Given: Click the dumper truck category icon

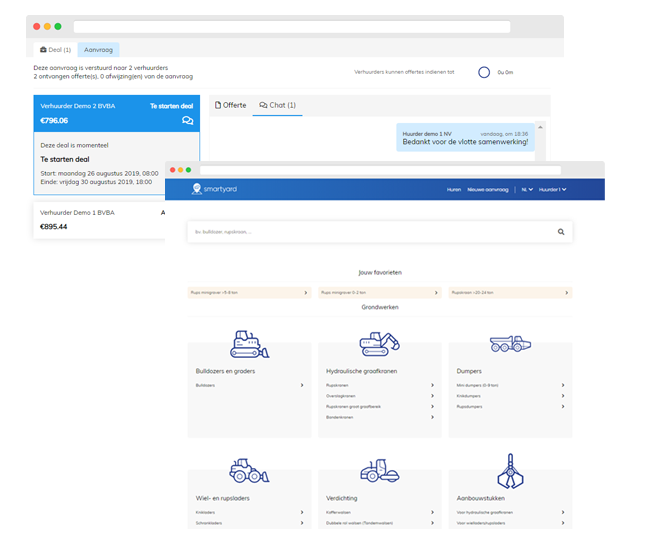Looking at the screenshot, I should pyautogui.click(x=510, y=344).
